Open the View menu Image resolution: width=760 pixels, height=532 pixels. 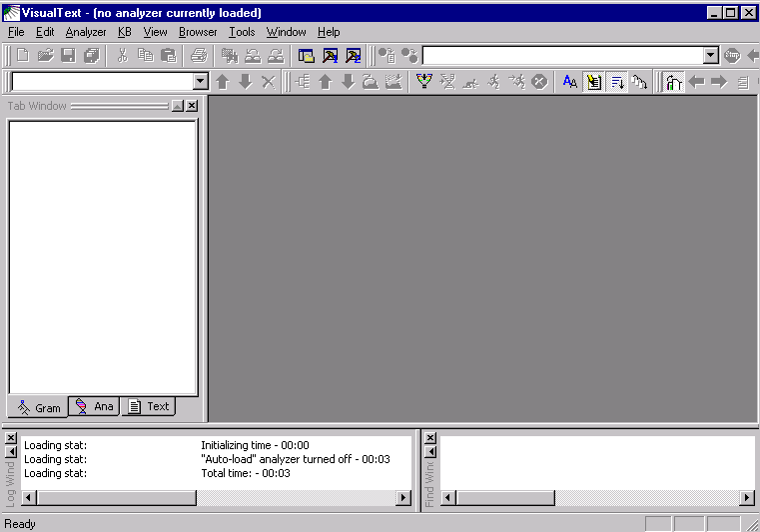point(155,32)
